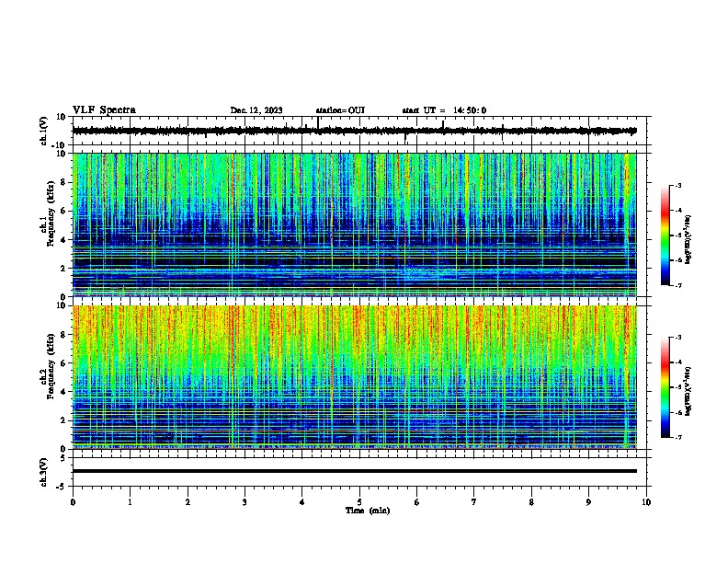Click the "ch.3(V)" axis label
728x563 pixels.
tap(44, 472)
